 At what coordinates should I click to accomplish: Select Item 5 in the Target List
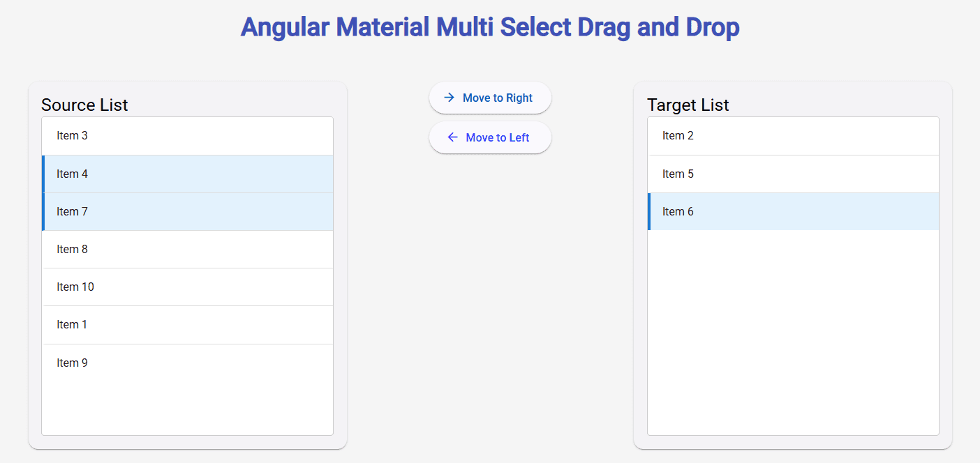click(x=793, y=174)
